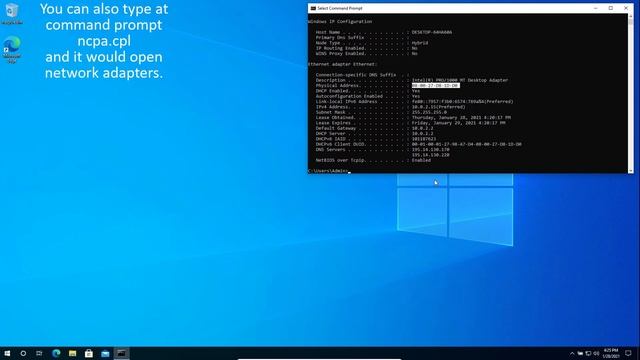The width and height of the screenshot is (640, 360).
Task: Click the 'Lease Expires' date line
Action: (410, 123)
